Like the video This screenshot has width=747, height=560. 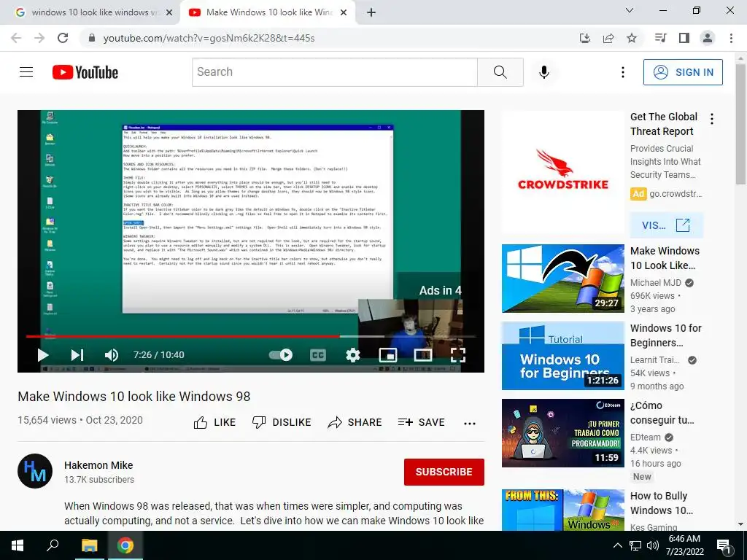[x=215, y=422]
